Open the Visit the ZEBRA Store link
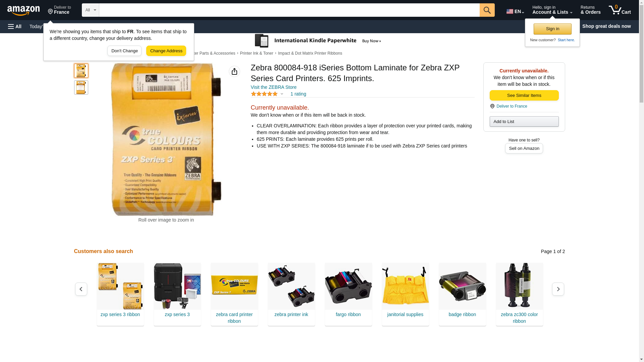644x362 pixels. click(x=274, y=87)
